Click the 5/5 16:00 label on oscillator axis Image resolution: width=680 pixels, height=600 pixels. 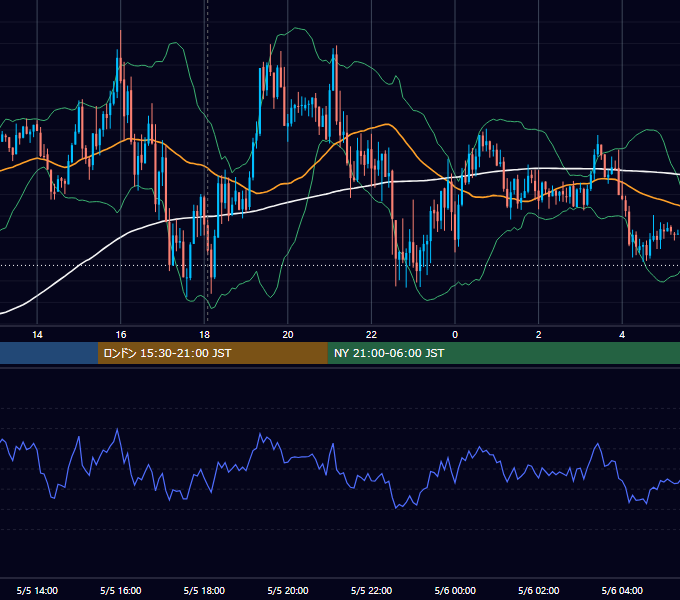click(121, 590)
